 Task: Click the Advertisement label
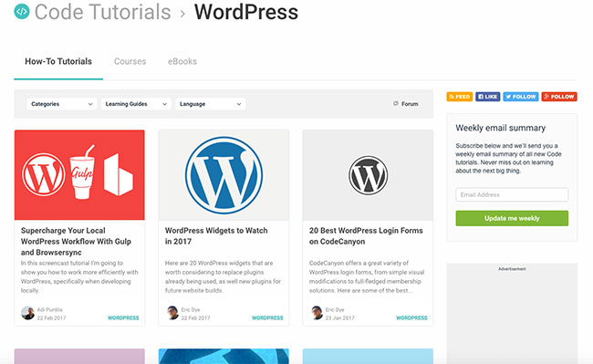click(512, 269)
